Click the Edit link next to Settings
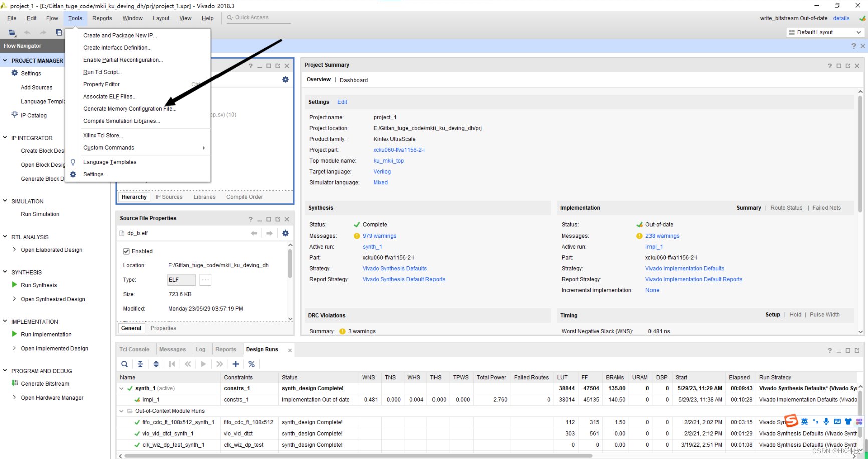868x459 pixels. (x=342, y=102)
